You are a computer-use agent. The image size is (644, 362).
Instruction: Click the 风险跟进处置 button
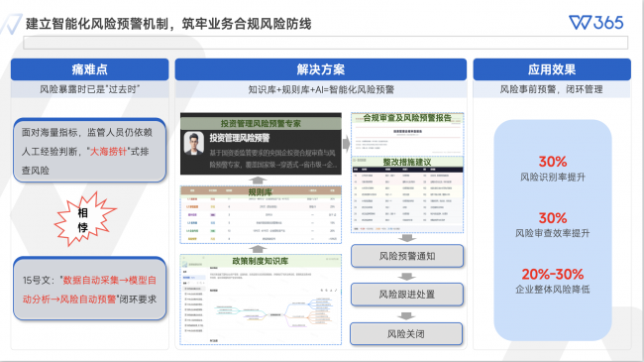pyautogui.click(x=407, y=295)
